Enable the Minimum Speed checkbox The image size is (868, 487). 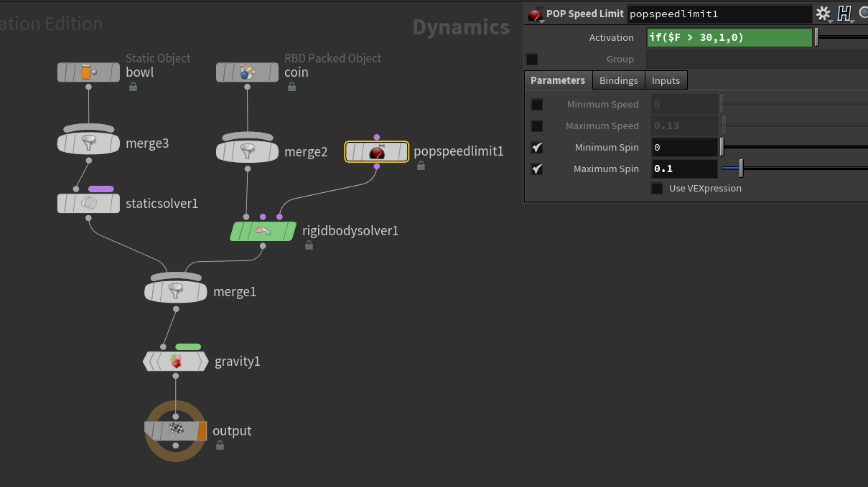click(x=536, y=105)
